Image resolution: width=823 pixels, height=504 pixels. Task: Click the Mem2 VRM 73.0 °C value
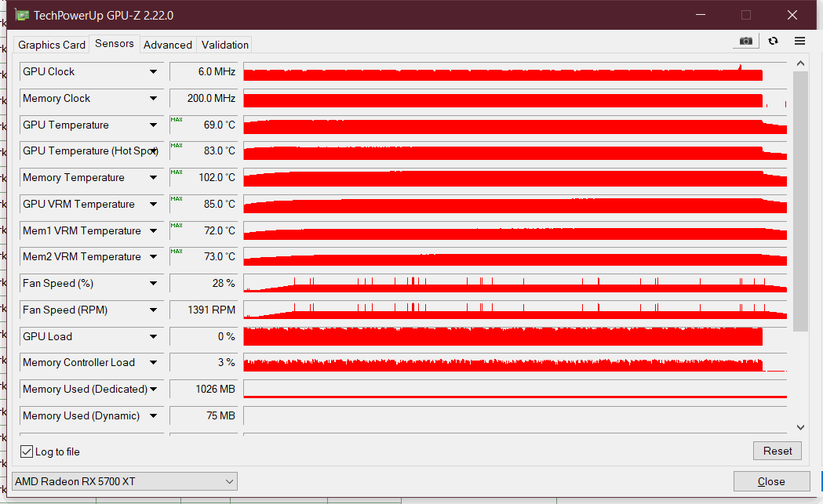tap(204, 256)
